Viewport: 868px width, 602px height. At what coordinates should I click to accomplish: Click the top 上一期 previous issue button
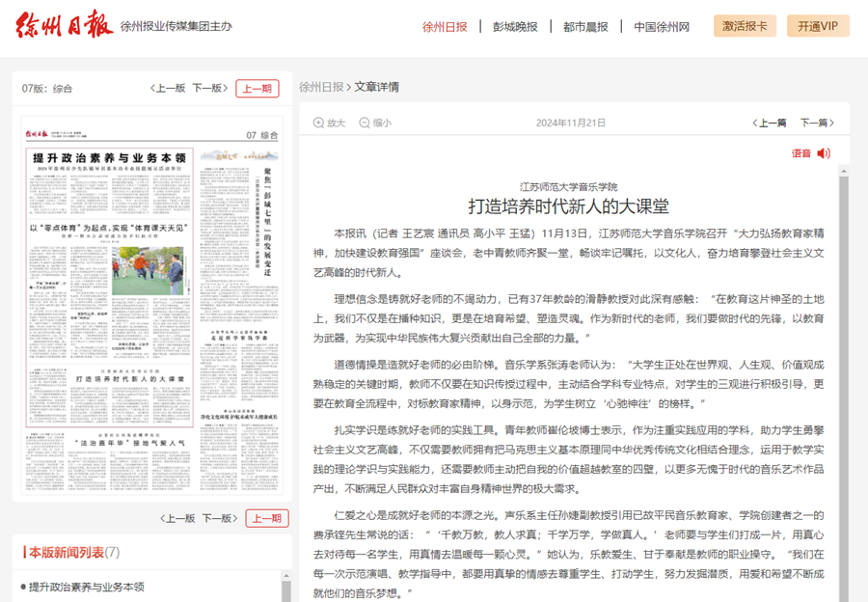pyautogui.click(x=258, y=88)
